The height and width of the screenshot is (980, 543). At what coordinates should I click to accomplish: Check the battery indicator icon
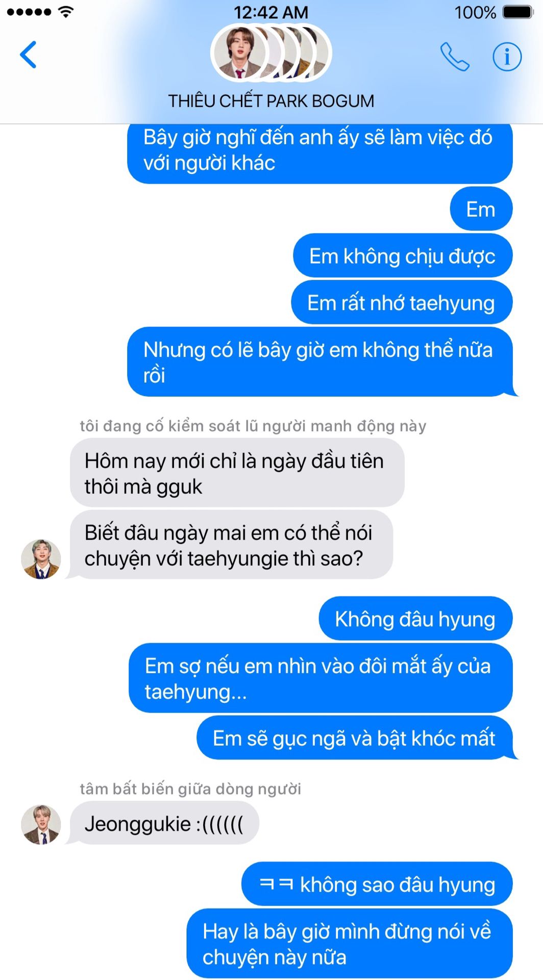coord(517,12)
